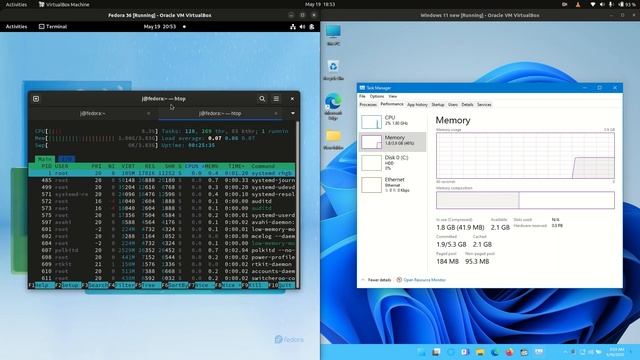Select auditd PID 572 row in htop

click(x=162, y=201)
